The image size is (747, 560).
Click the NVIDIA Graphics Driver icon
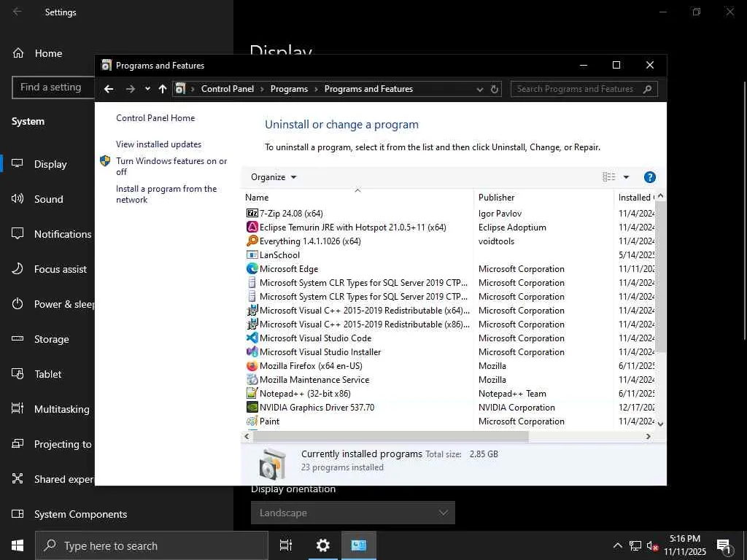click(252, 407)
